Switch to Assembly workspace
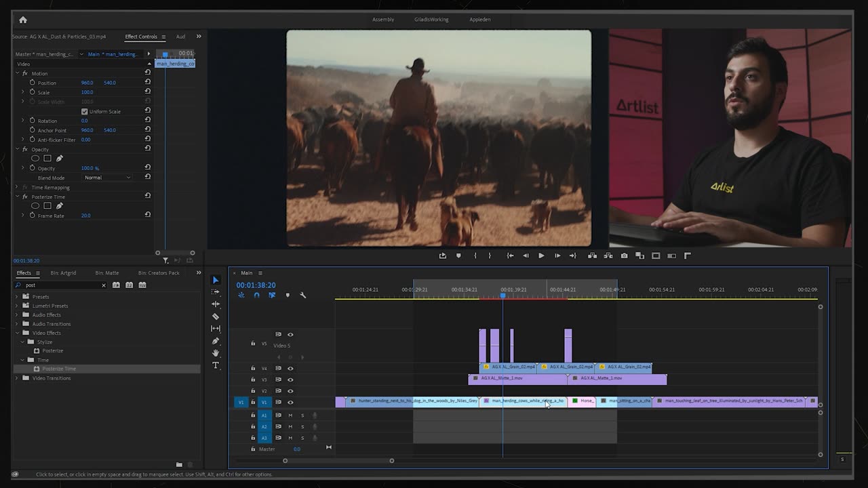Screen dimensions: 868x488 (x=383, y=20)
